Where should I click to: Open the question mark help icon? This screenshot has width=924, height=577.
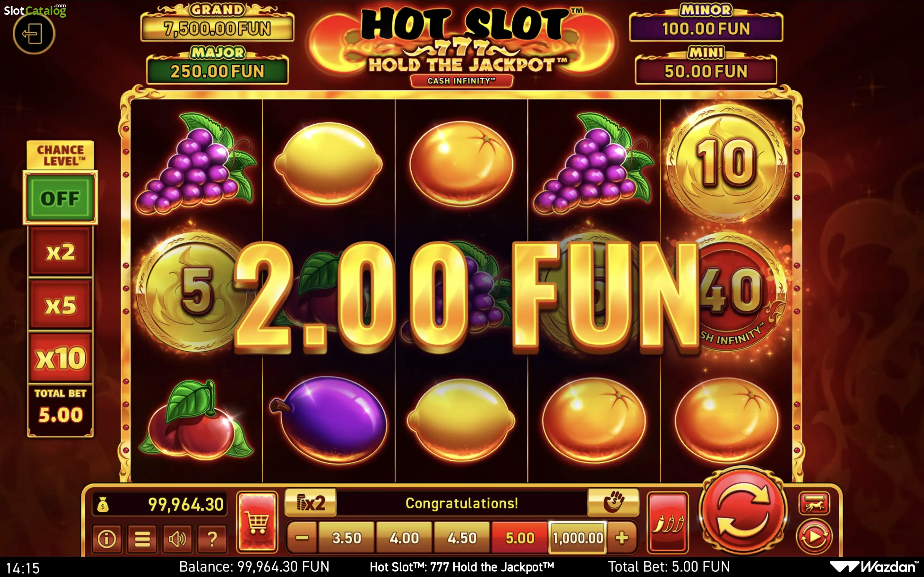tap(212, 539)
